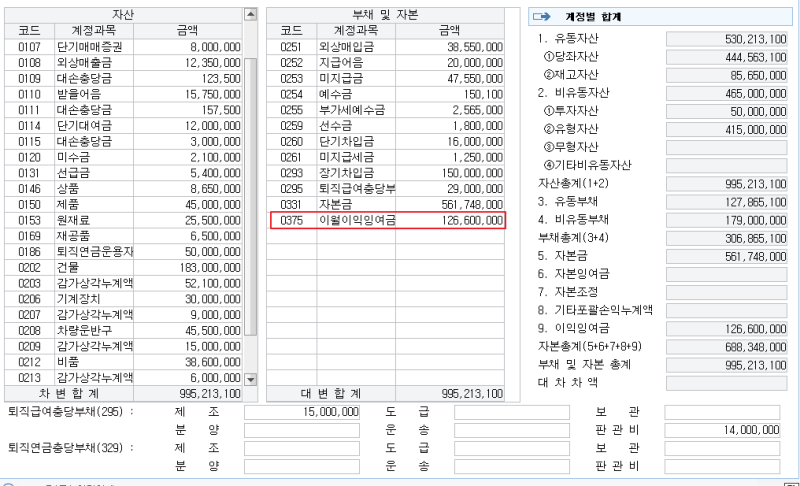Click the 부채 및 자본 금액 column header
Viewport: 800px width, 486px height.
pyautogui.click(x=449, y=31)
